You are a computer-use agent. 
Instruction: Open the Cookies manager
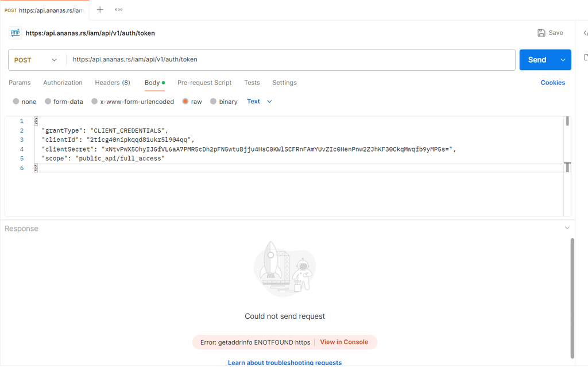click(552, 82)
